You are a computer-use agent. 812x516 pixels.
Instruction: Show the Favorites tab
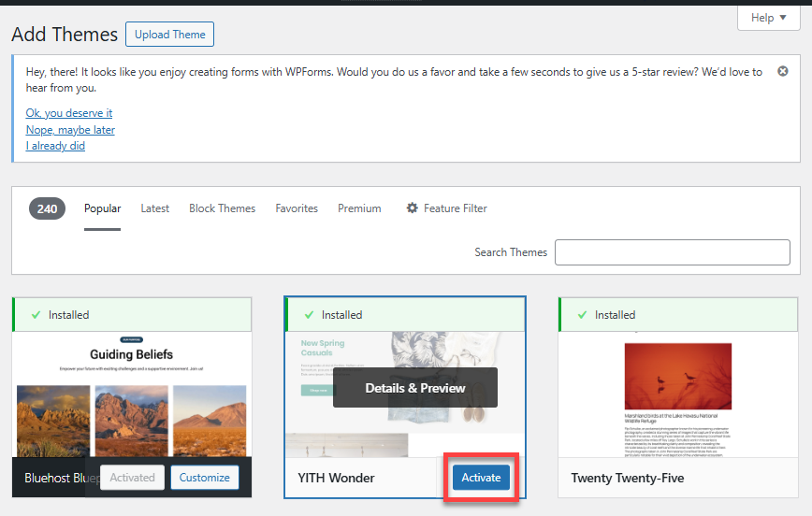[x=297, y=208]
